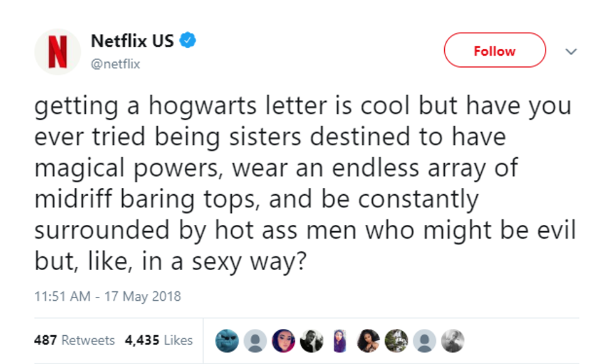Screen dimensions: 614x364
Task: Click the dark curly hair woman avatar
Action: pos(368,340)
